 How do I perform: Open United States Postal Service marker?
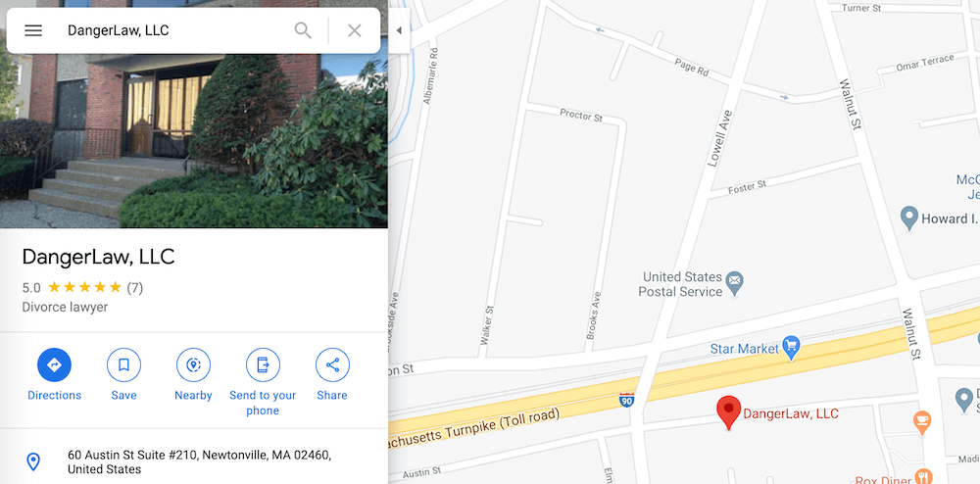(734, 285)
